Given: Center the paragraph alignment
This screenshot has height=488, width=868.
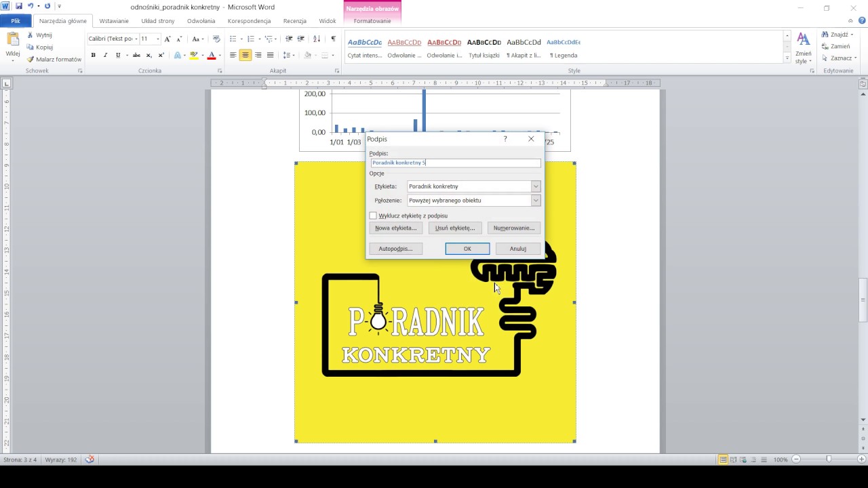Looking at the screenshot, I should pyautogui.click(x=245, y=55).
